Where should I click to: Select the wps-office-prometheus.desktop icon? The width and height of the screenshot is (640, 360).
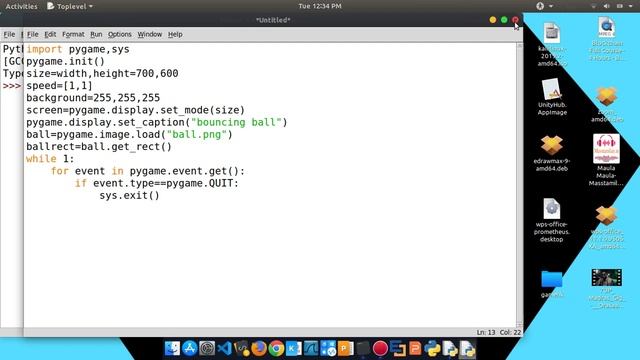click(x=552, y=220)
